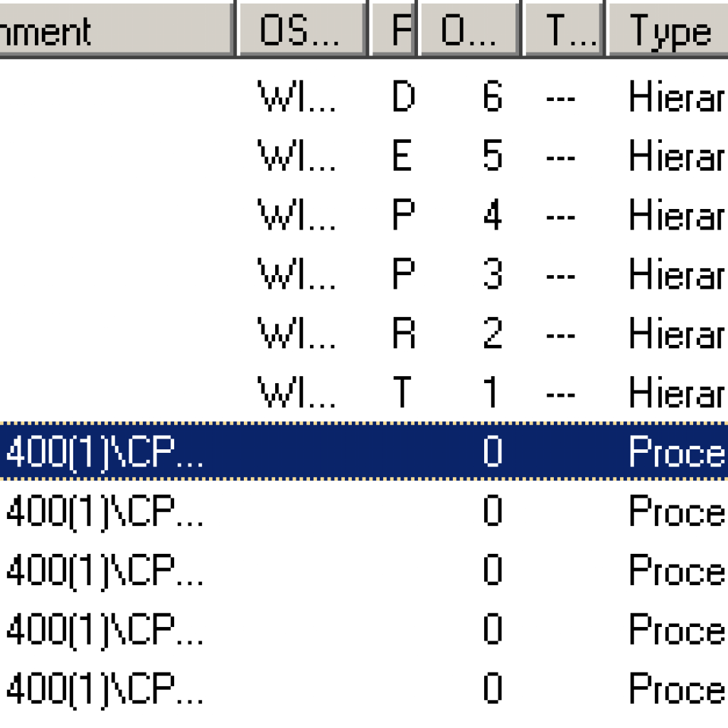The image size is (728, 728).
Task: Click the order value 4
Action: tap(492, 214)
